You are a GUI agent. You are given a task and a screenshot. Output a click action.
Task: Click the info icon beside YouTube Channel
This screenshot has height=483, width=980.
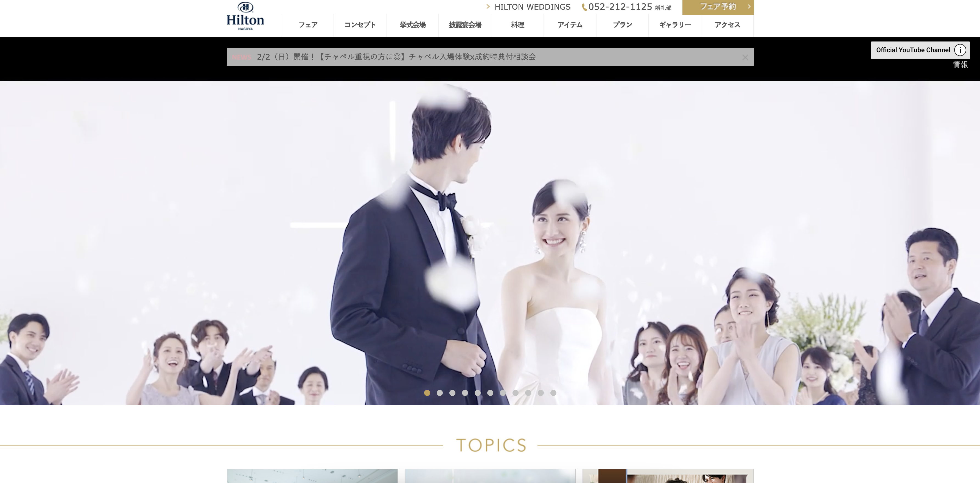tap(960, 50)
